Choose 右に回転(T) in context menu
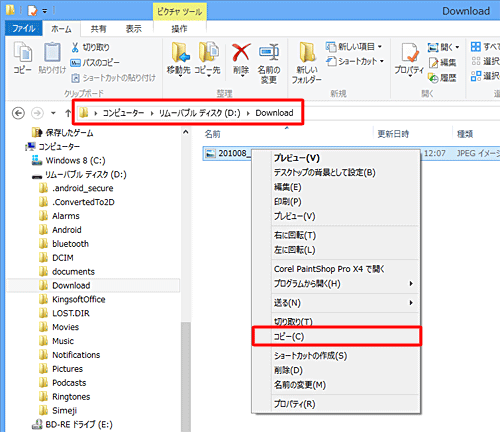The height and width of the screenshot is (432, 500). 336,235
